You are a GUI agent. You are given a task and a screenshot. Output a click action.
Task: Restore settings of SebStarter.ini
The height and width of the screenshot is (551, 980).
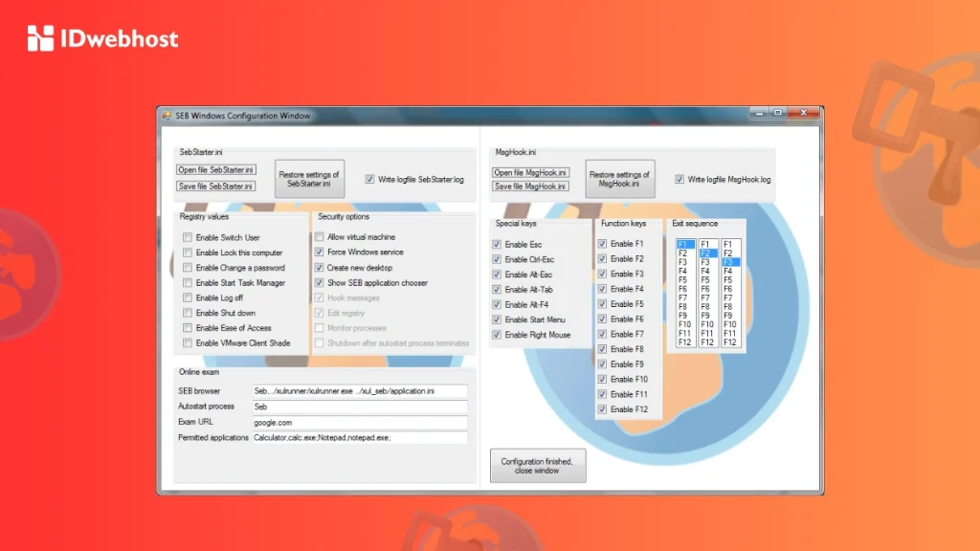click(x=309, y=179)
